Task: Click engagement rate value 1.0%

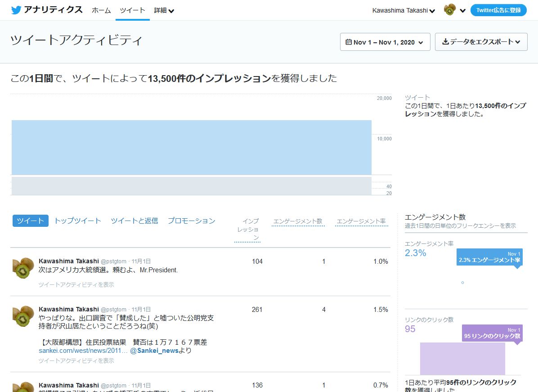Action: [x=381, y=261]
